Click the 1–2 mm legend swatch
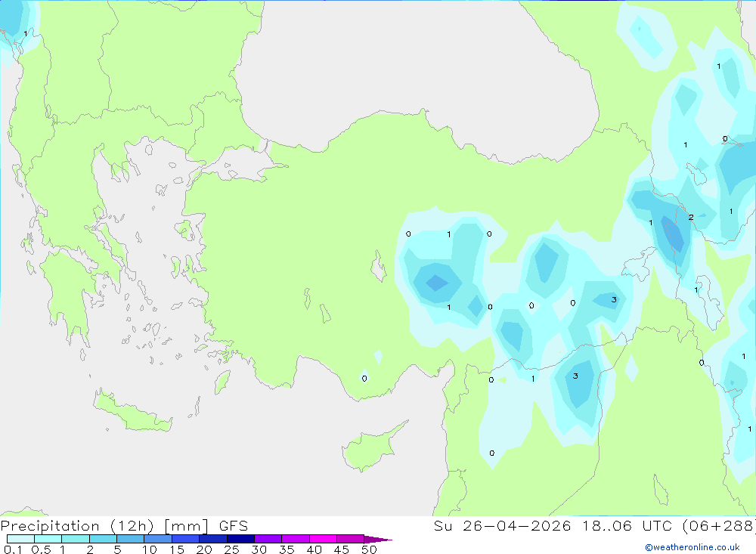 pyautogui.click(x=75, y=539)
